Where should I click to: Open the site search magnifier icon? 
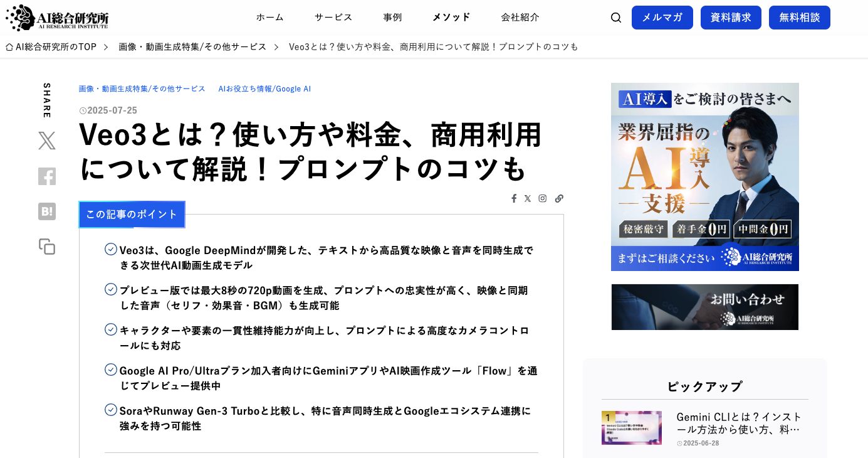click(616, 18)
